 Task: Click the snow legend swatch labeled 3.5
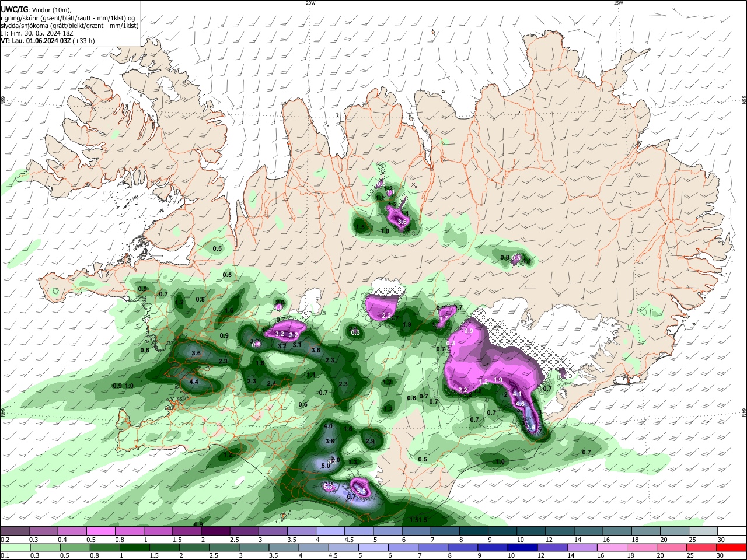tap(301, 531)
